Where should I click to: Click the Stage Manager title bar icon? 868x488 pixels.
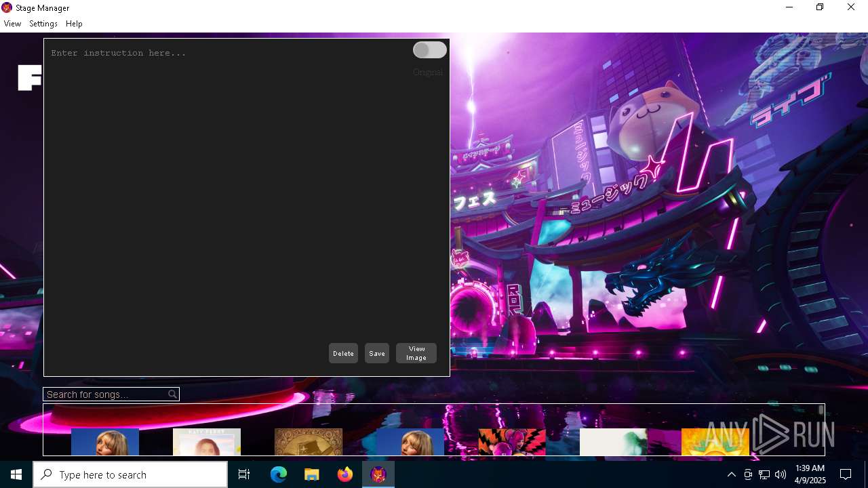point(7,7)
